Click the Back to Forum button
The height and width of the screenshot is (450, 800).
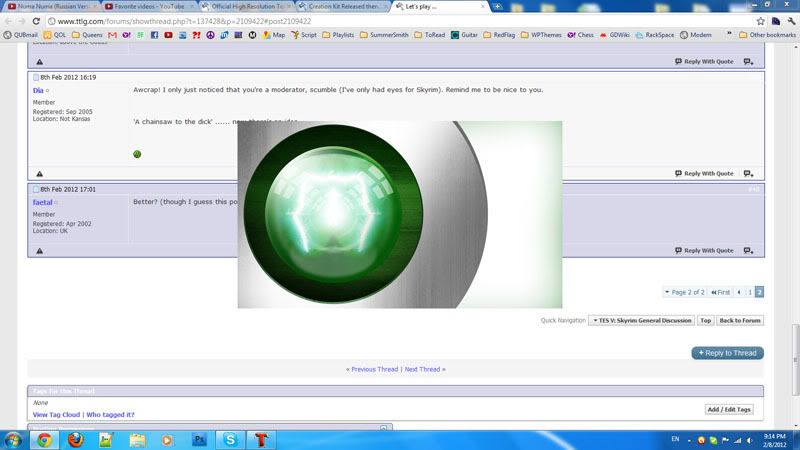[x=740, y=320]
